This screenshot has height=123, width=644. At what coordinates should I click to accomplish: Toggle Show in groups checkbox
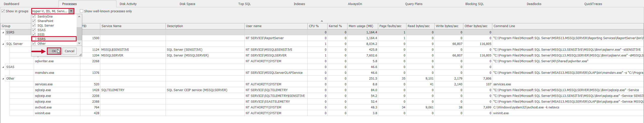[3, 11]
